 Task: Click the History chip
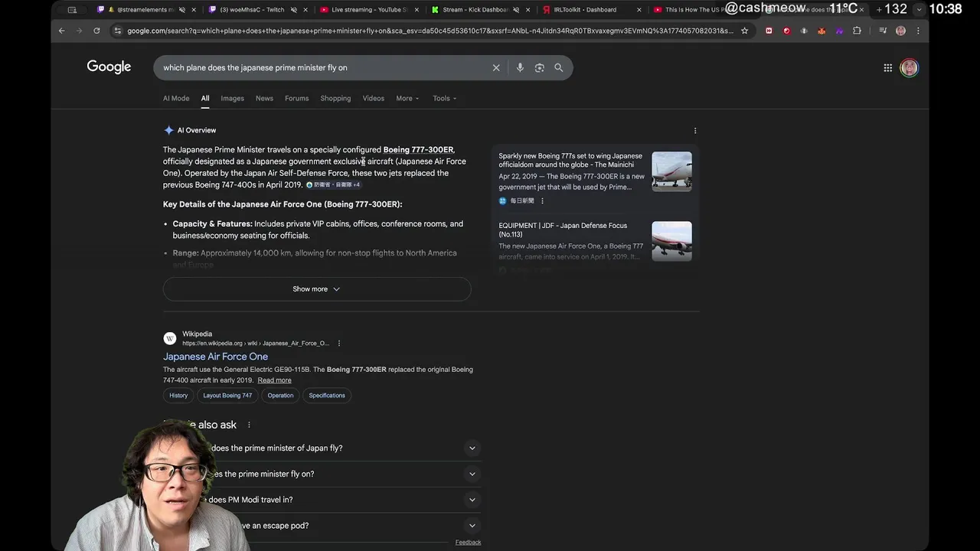coord(178,396)
